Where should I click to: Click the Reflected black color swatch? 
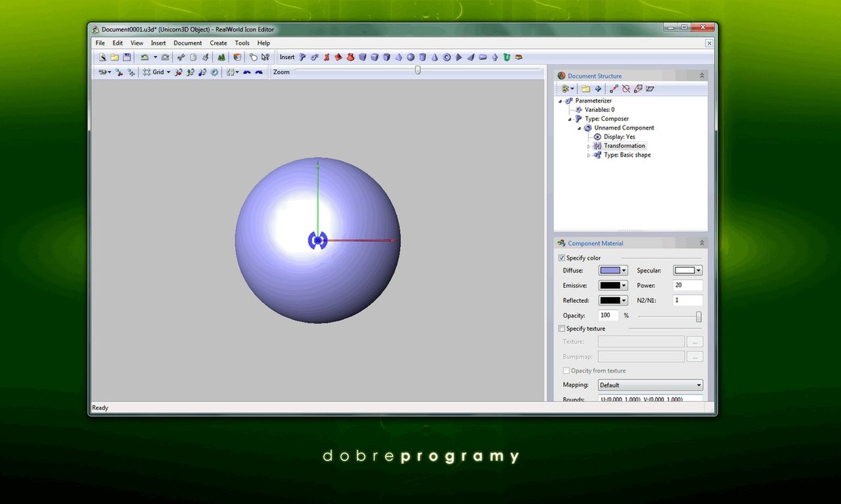[610, 301]
